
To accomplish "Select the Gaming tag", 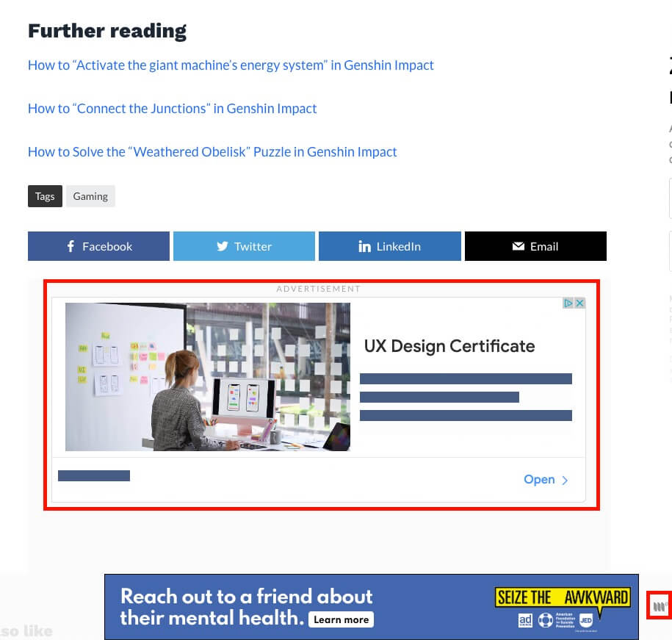I will [x=90, y=195].
